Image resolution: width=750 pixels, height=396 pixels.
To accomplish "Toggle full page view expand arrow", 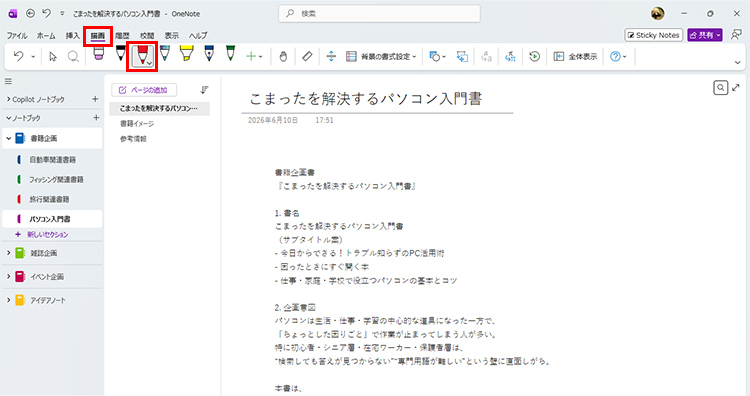I will 736,88.
